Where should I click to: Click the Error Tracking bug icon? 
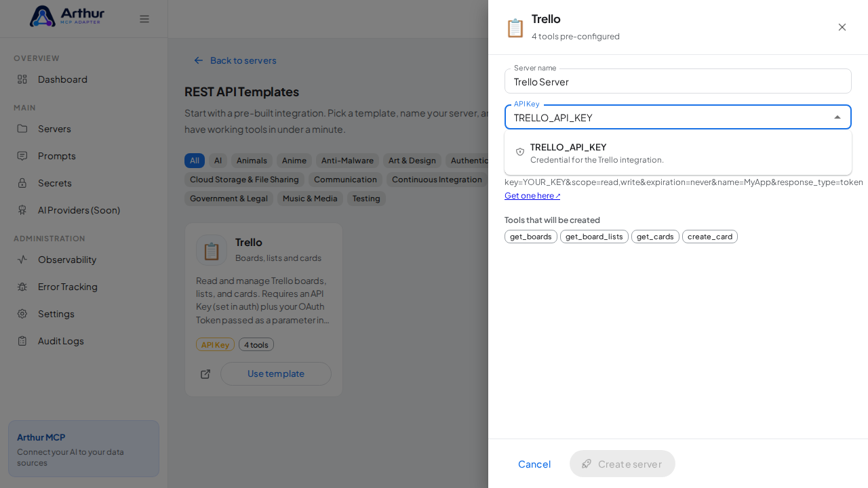(22, 287)
